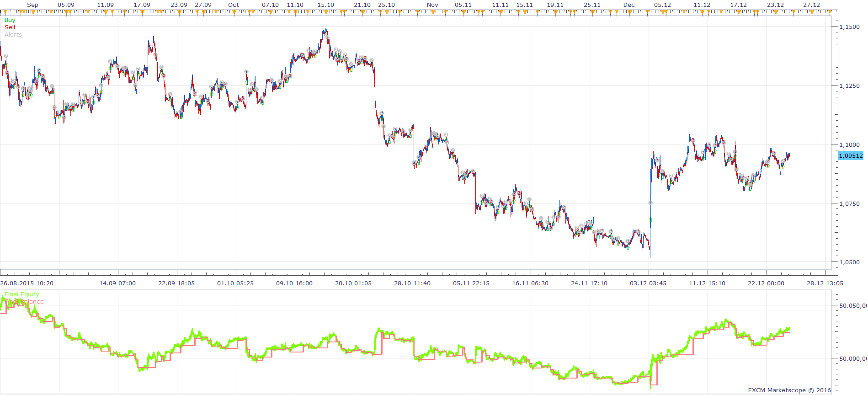Click the 17.12 date on top timeline
This screenshot has height=395, width=868.
tap(738, 5)
